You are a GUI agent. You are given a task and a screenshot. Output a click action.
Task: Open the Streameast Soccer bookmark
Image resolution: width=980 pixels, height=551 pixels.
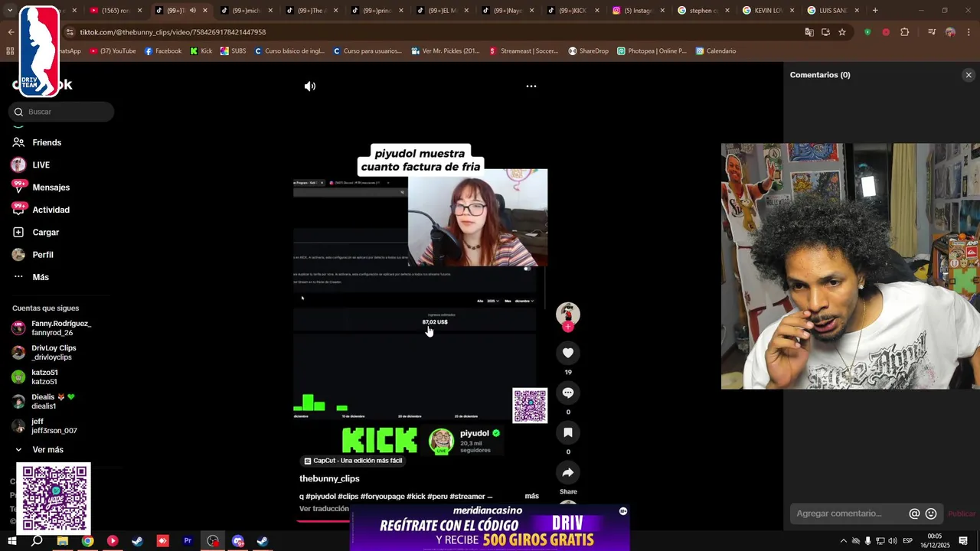pos(524,51)
